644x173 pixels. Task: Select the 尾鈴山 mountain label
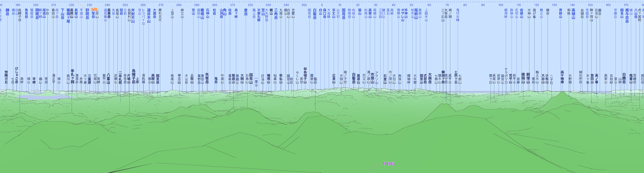(x=416, y=14)
